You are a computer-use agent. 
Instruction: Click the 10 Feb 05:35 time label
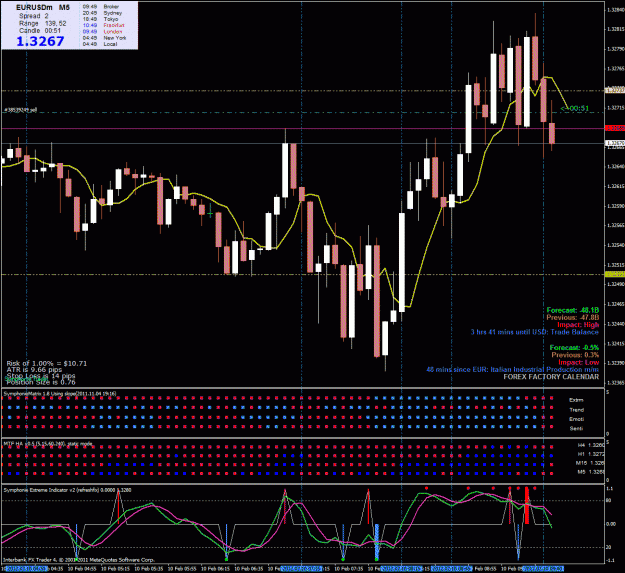coord(149,569)
